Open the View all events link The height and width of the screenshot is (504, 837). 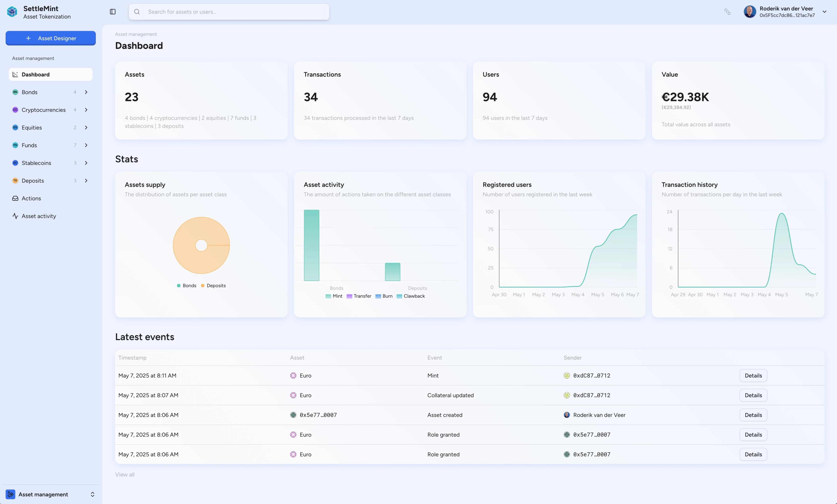125,474
